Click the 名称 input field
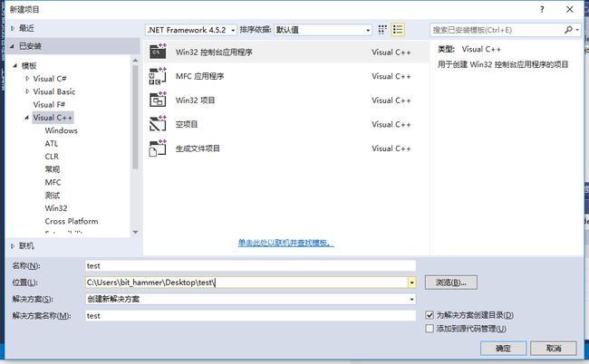Image resolution: width=589 pixels, height=364 pixels. pos(250,265)
